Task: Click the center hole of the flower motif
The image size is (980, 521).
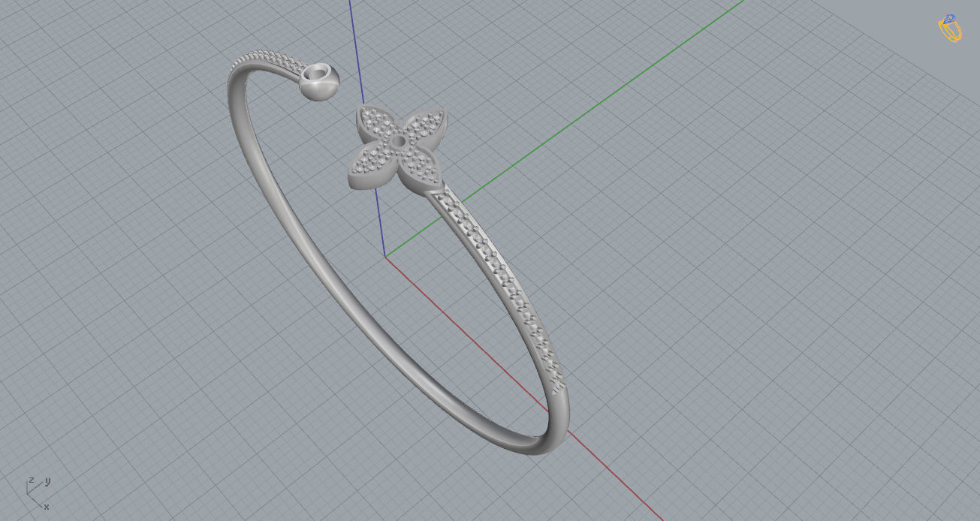Action: click(398, 142)
